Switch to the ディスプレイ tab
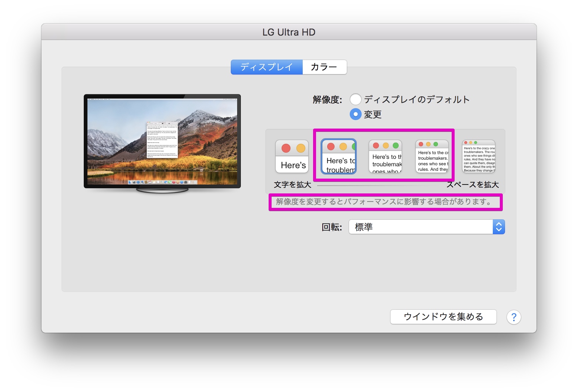Image resolution: width=578 pixels, height=392 pixels. pyautogui.click(x=267, y=67)
